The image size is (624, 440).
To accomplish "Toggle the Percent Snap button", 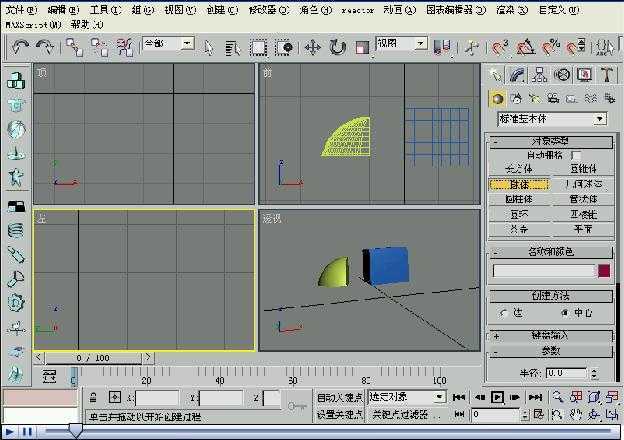I will (x=551, y=48).
